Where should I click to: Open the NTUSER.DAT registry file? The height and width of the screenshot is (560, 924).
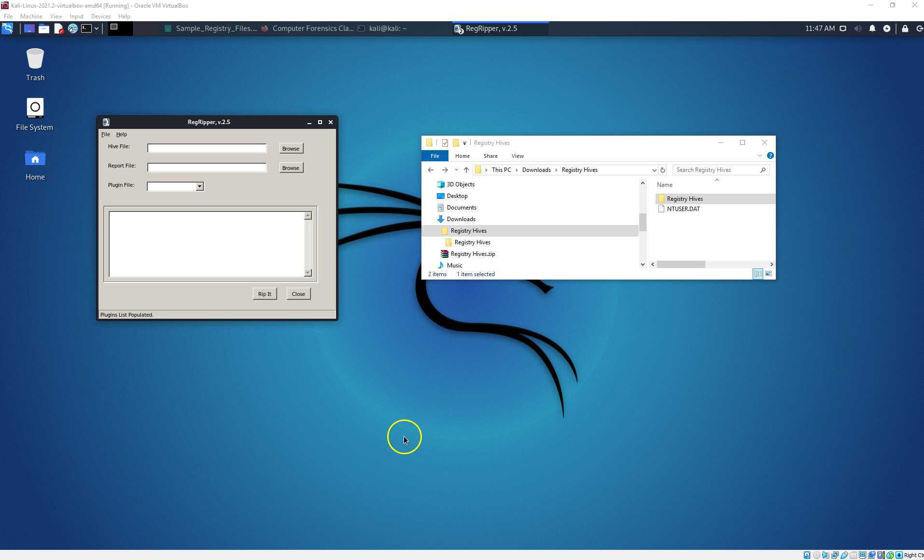coord(683,209)
